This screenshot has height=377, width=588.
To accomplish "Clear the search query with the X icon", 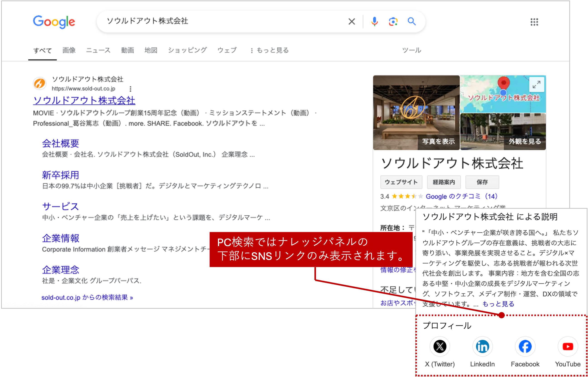I will [351, 21].
